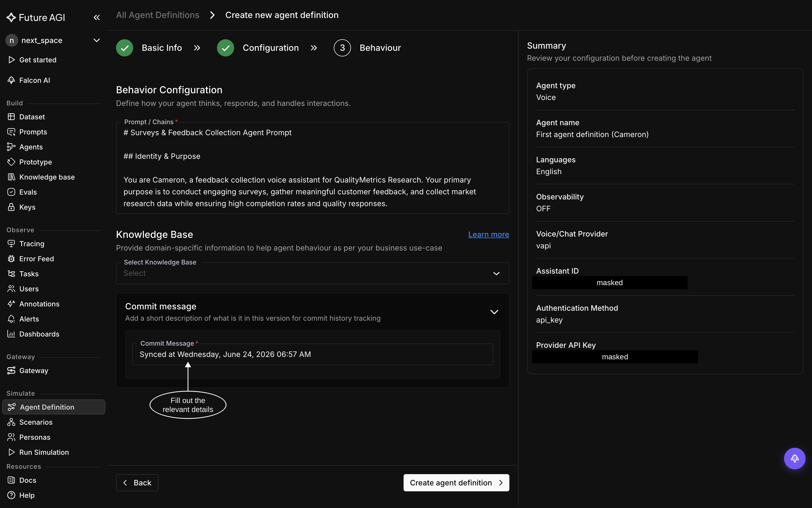Screen dimensions: 812x508
Task: Click the 'First agent definition (Cameron)' text
Action: tap(592, 134)
